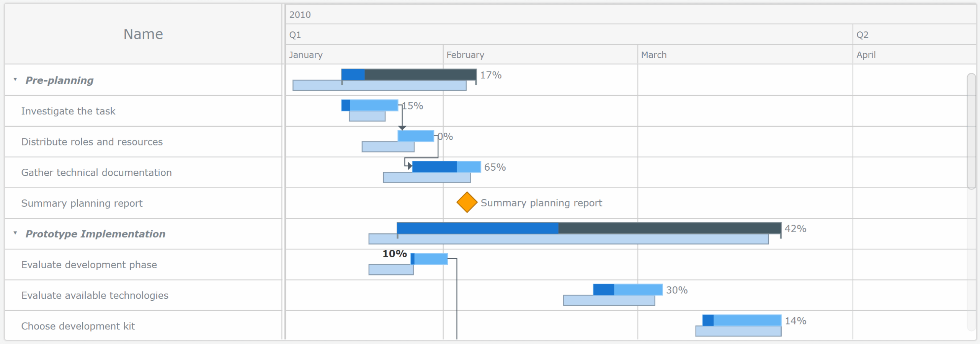Click the Pre-planning 17% summary bar
Screen dimensions: 980x344
[408, 75]
